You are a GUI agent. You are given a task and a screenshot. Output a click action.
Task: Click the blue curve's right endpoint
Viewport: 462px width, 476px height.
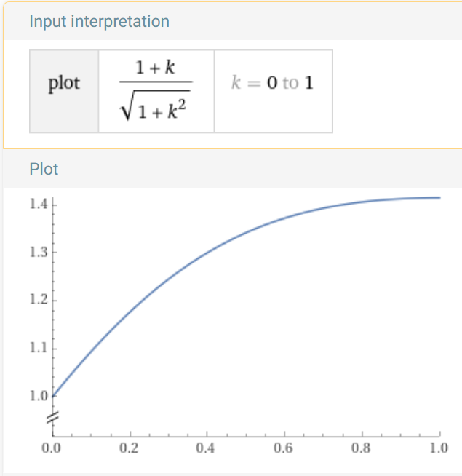(x=439, y=198)
